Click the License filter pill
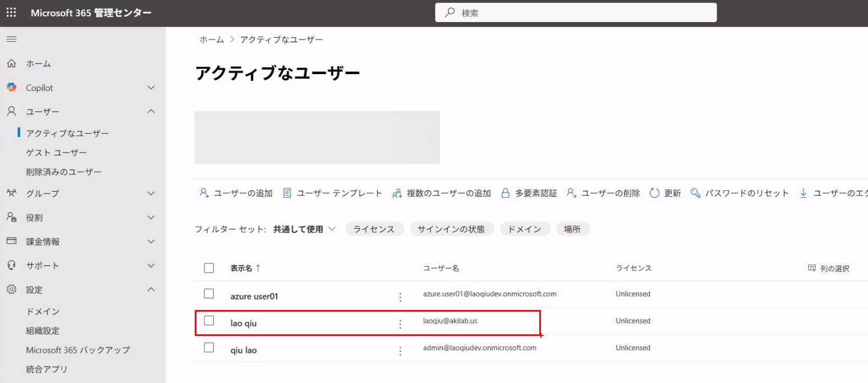The width and height of the screenshot is (868, 383). click(x=374, y=229)
